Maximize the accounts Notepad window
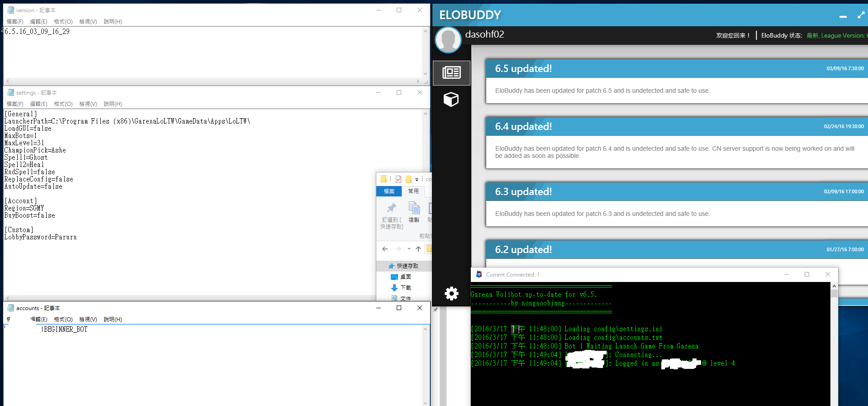 pos(399,308)
